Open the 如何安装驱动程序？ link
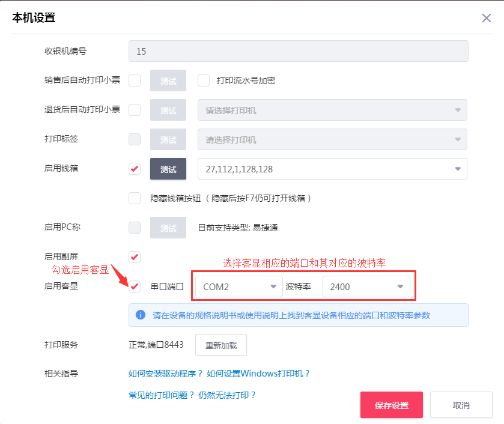This screenshot has width=504, height=424. (x=165, y=374)
